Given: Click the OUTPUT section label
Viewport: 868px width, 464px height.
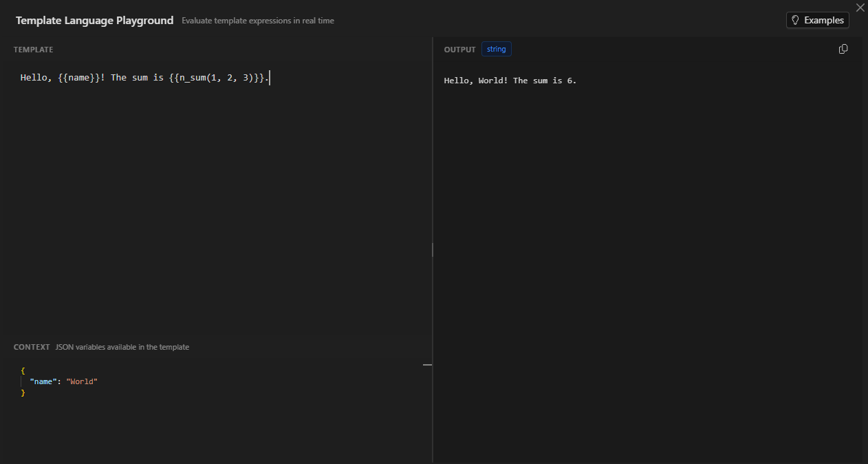Looking at the screenshot, I should (459, 50).
